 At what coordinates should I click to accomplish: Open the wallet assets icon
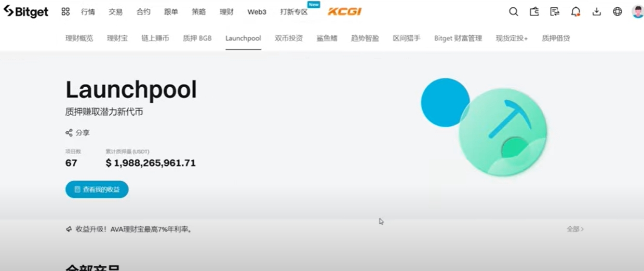534,11
